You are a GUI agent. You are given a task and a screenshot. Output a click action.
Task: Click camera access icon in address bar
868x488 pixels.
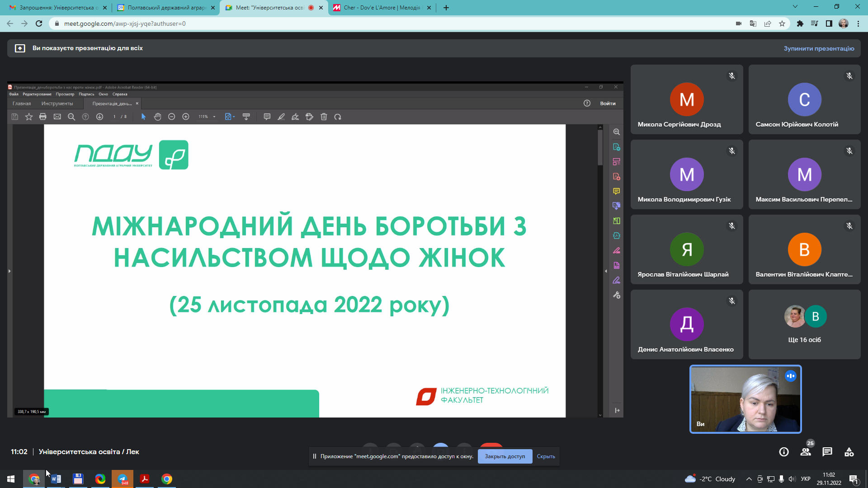(739, 23)
